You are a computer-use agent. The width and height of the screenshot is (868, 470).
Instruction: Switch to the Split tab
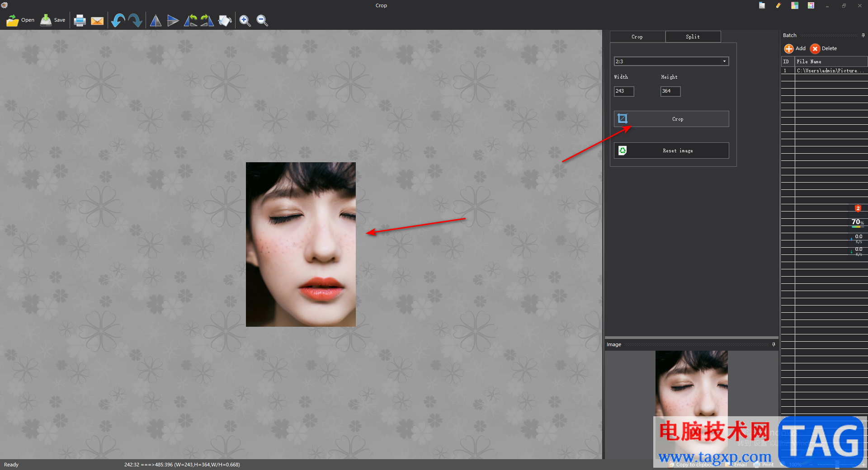coord(693,37)
